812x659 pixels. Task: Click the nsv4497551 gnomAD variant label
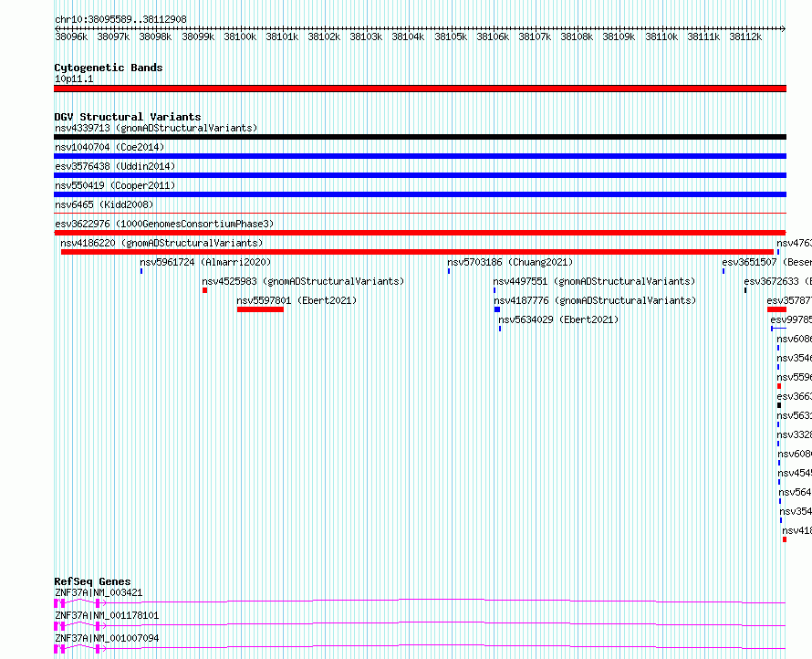(594, 282)
